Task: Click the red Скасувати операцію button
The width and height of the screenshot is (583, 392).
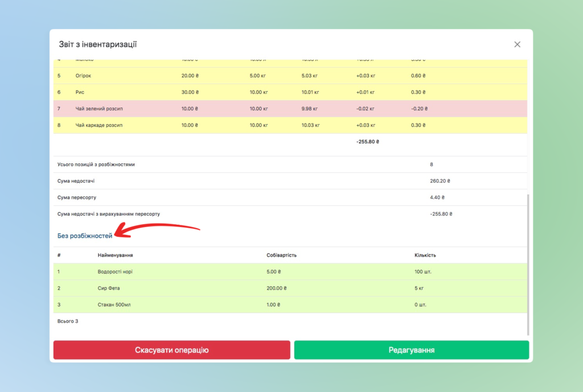Action: pos(172,350)
